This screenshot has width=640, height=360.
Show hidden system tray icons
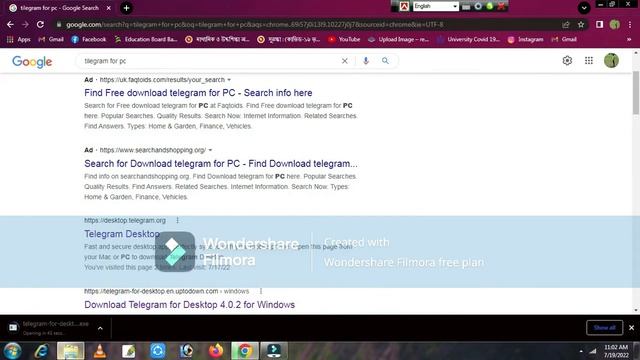click(581, 351)
